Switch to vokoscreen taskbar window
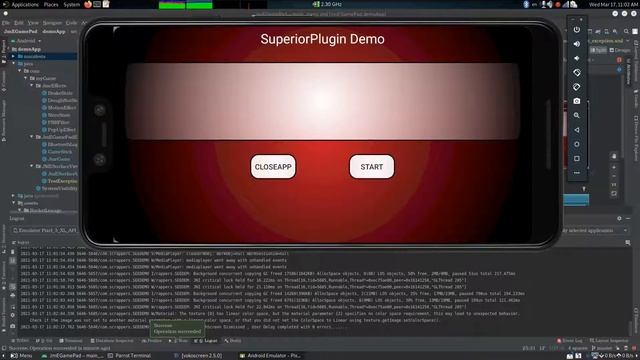Viewport: 640px width, 360px height. click(198, 356)
